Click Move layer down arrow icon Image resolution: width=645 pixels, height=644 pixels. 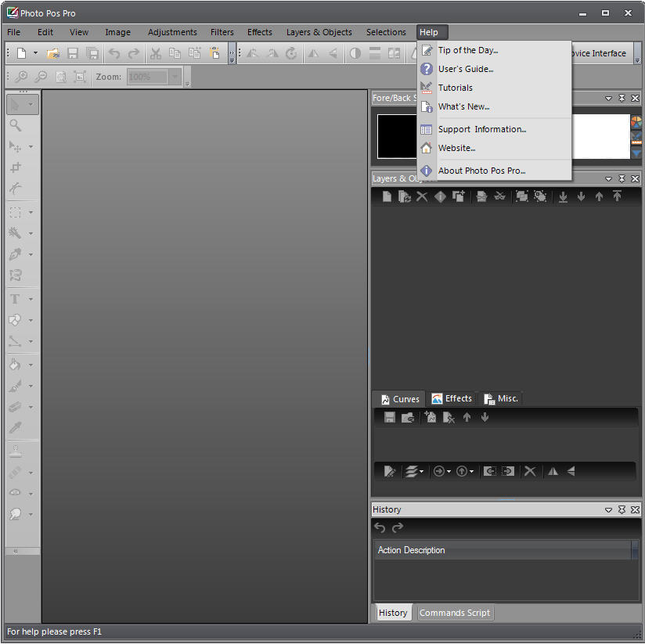[581, 196]
